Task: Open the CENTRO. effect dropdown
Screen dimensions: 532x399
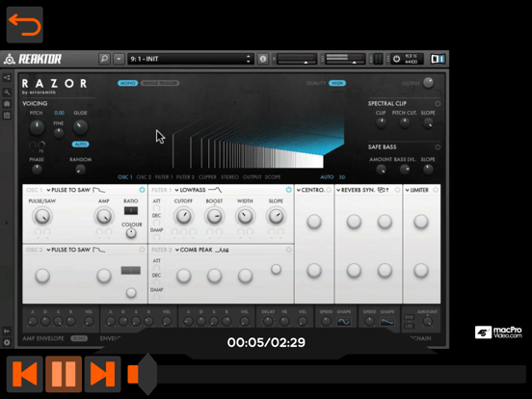Action: 310,190
